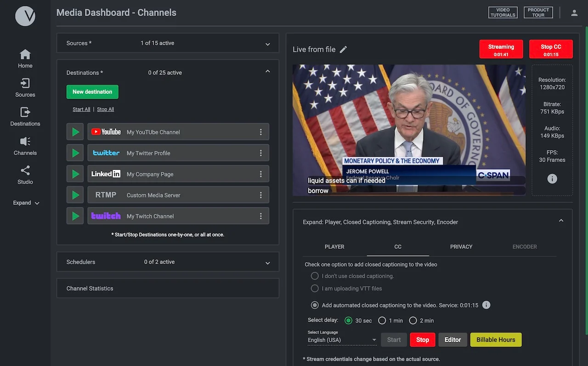Open the user account icon
Viewport: 588px width, 366px height.
click(x=574, y=13)
